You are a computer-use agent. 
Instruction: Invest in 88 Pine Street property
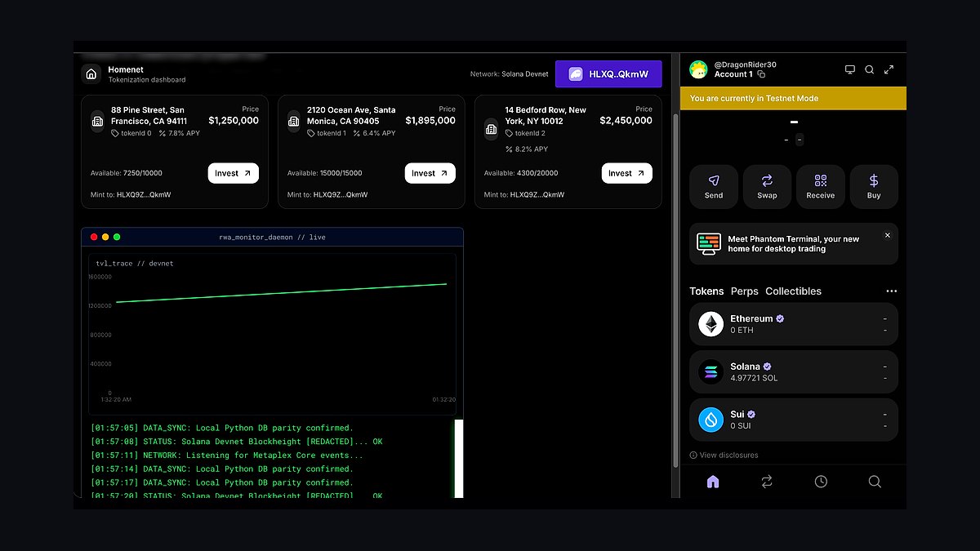click(234, 173)
